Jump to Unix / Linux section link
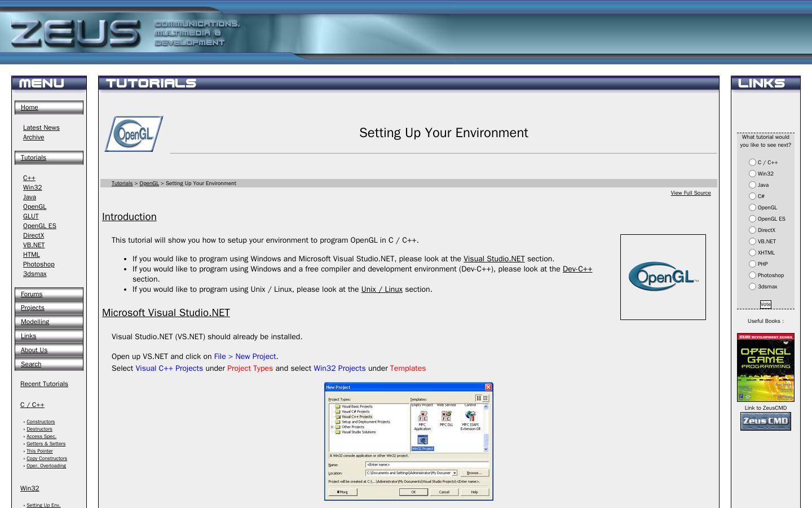Screen dimensions: 812x508 pos(382,290)
